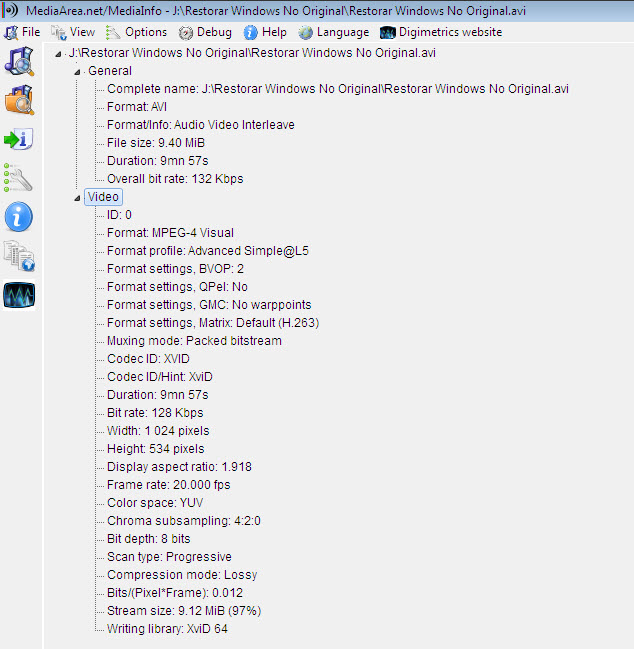634x649 pixels.
Task: Select the 'Format: AVI' row
Action: (x=137, y=107)
